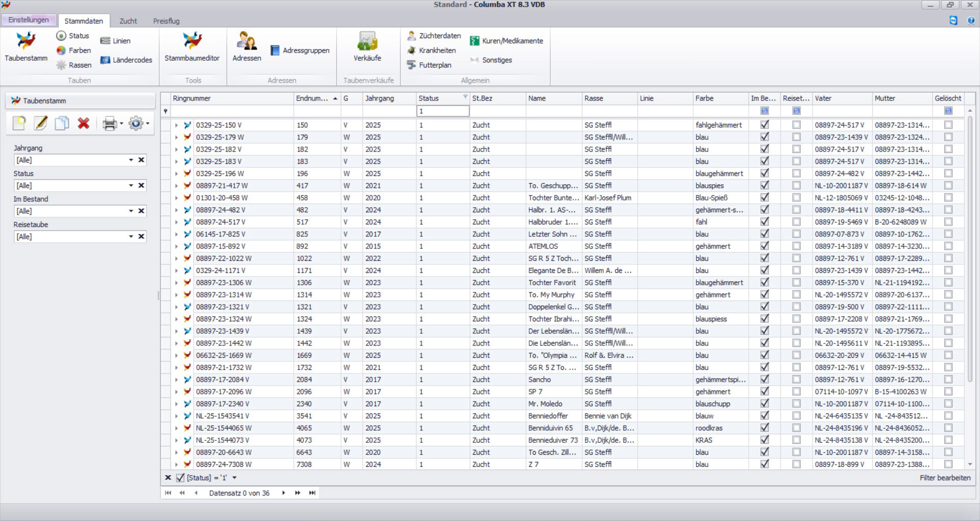Image resolution: width=980 pixels, height=521 pixels.
Task: Open the Preisflug tab
Action: coord(166,21)
